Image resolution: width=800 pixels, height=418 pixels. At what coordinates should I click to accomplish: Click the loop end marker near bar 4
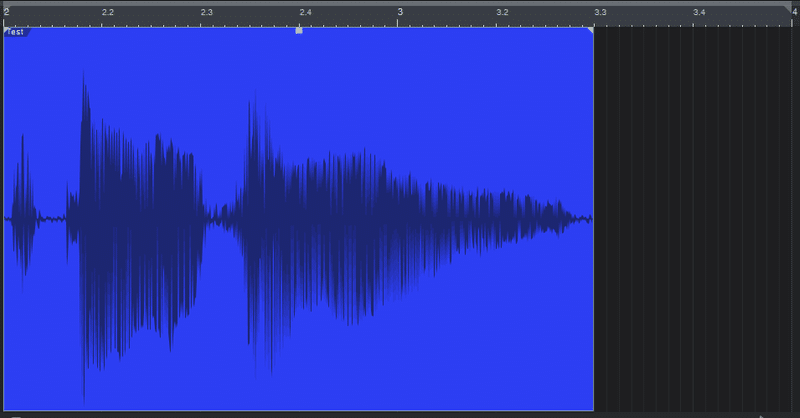(789, 8)
